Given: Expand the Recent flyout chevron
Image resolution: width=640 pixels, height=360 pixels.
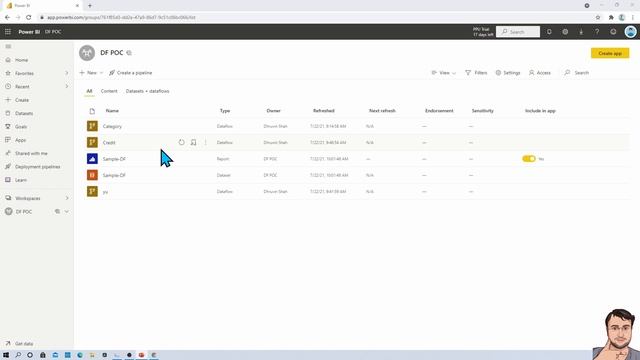Looking at the screenshot, I should [x=67, y=87].
